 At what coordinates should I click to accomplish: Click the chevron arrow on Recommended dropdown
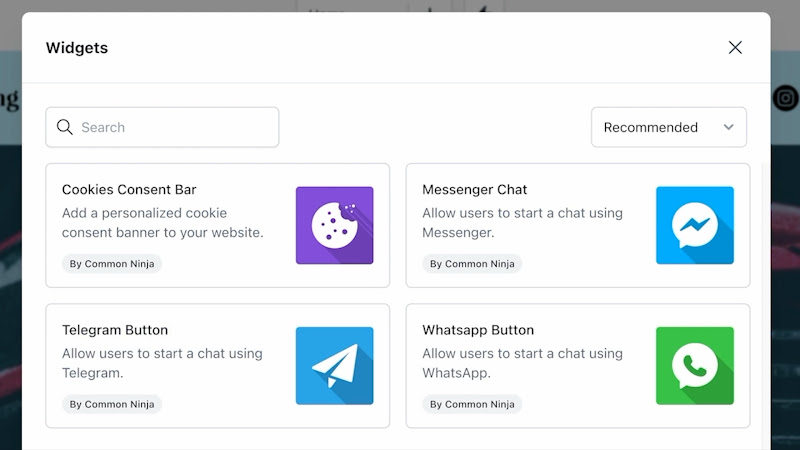click(729, 127)
